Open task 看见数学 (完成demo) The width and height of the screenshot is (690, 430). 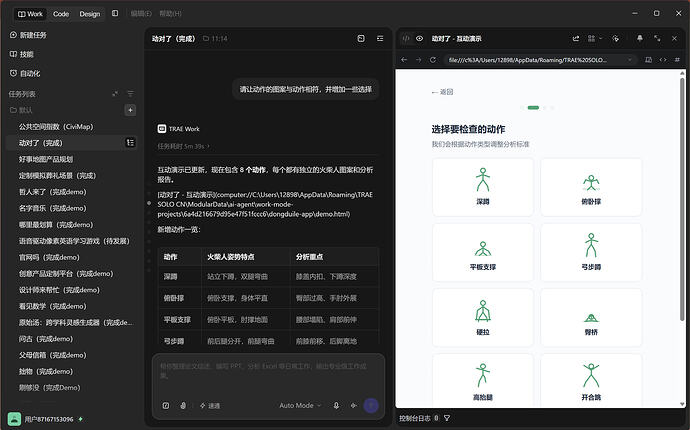click(x=52, y=306)
